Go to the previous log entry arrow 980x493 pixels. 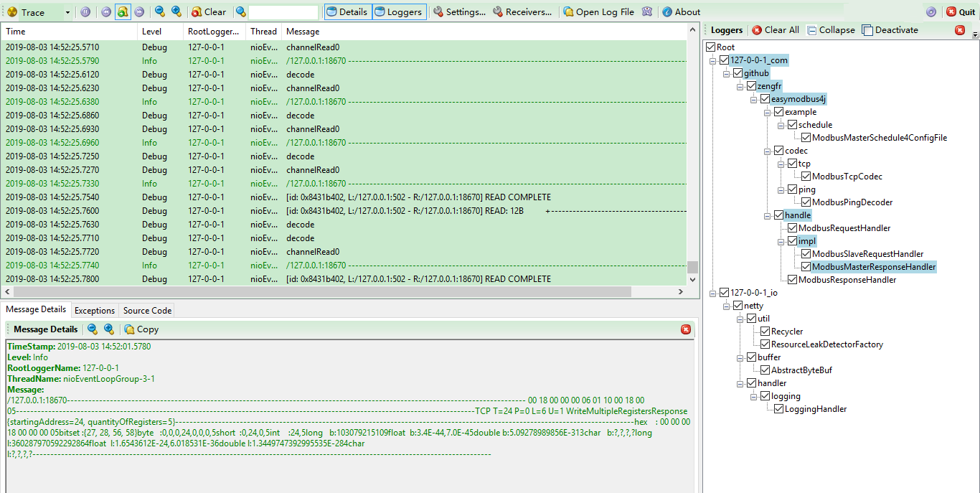click(x=105, y=12)
